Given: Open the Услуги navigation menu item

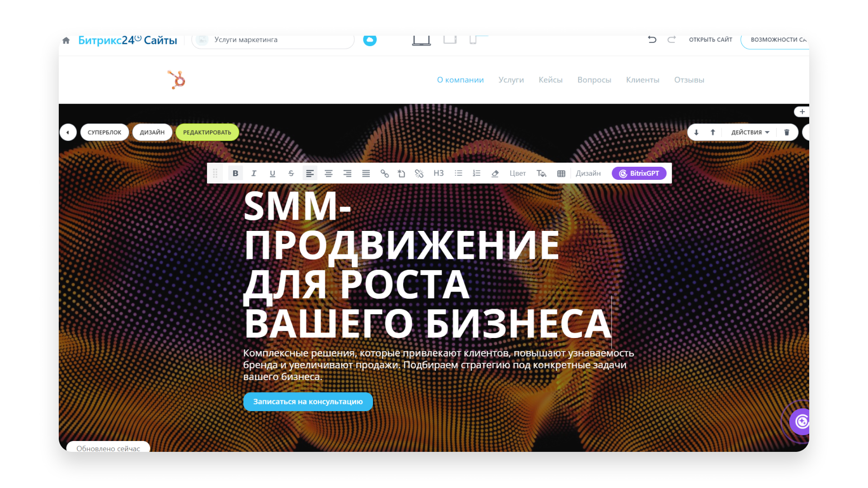Looking at the screenshot, I should click(x=511, y=80).
